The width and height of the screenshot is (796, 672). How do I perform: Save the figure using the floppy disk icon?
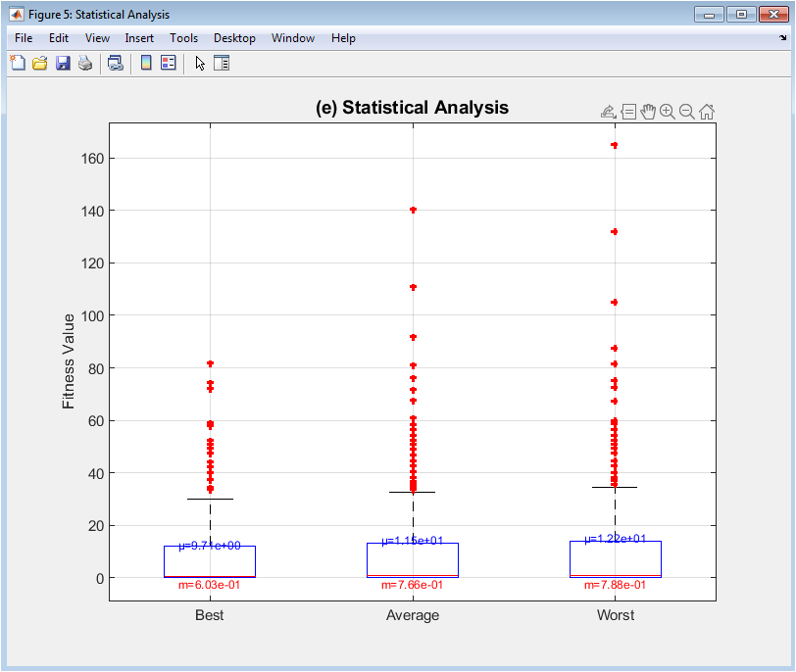coord(63,63)
